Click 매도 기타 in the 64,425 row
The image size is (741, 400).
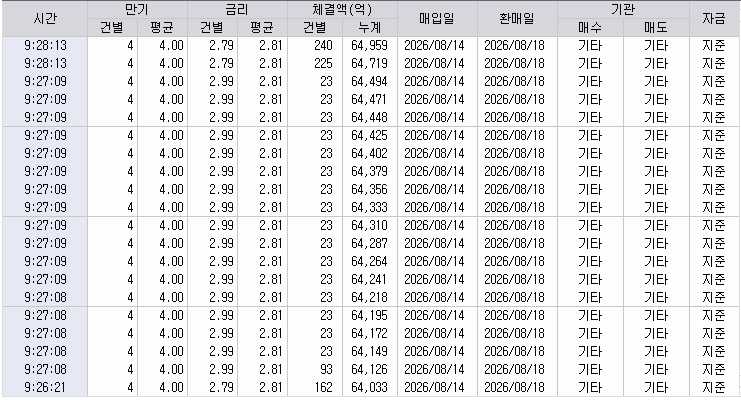(x=656, y=136)
